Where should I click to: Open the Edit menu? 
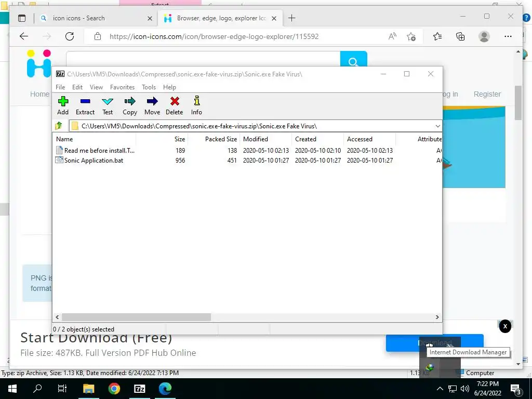[x=77, y=87]
